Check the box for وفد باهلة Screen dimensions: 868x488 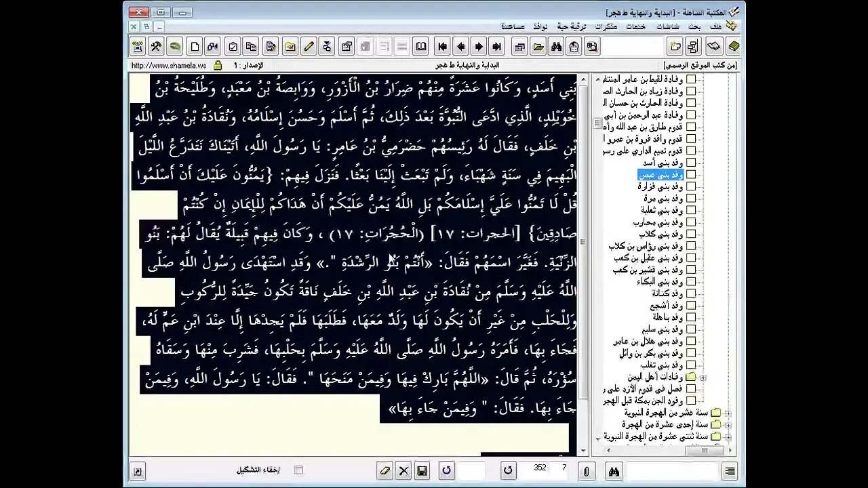point(690,317)
